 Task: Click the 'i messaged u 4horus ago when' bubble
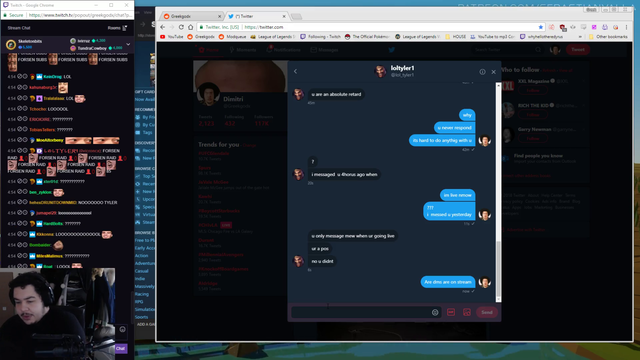tap(344, 174)
